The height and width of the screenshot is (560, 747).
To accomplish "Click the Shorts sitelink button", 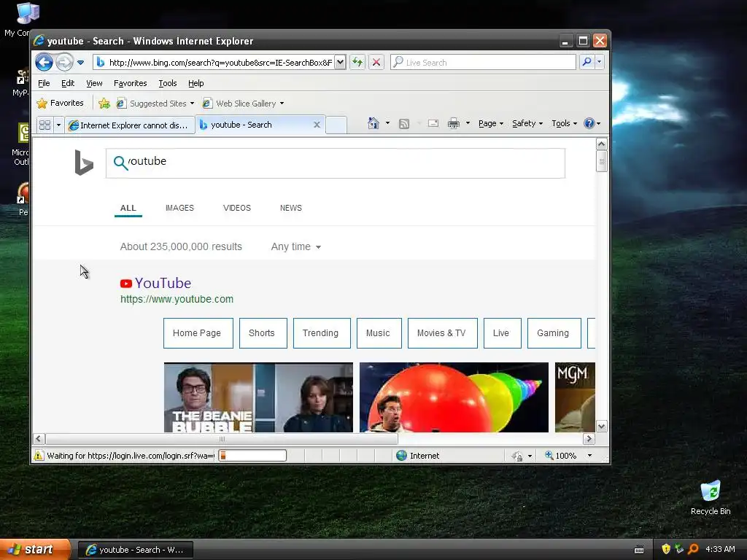I will click(x=263, y=333).
